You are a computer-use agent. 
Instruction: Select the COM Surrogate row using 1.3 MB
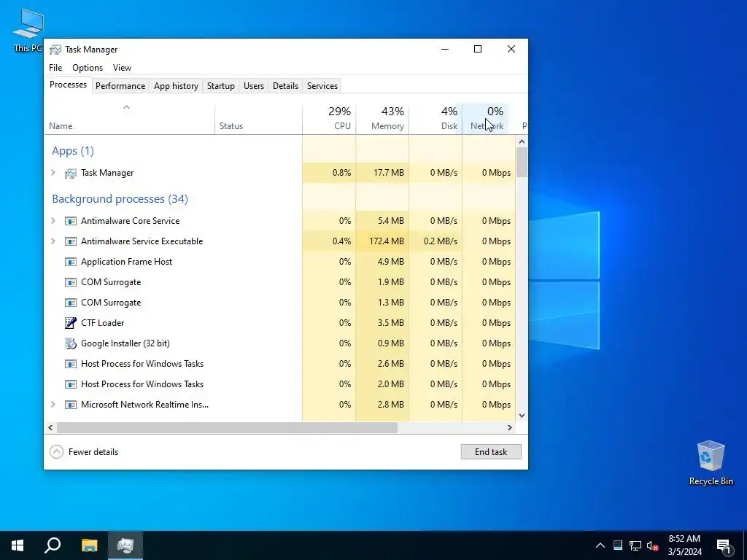pyautogui.click(x=280, y=303)
